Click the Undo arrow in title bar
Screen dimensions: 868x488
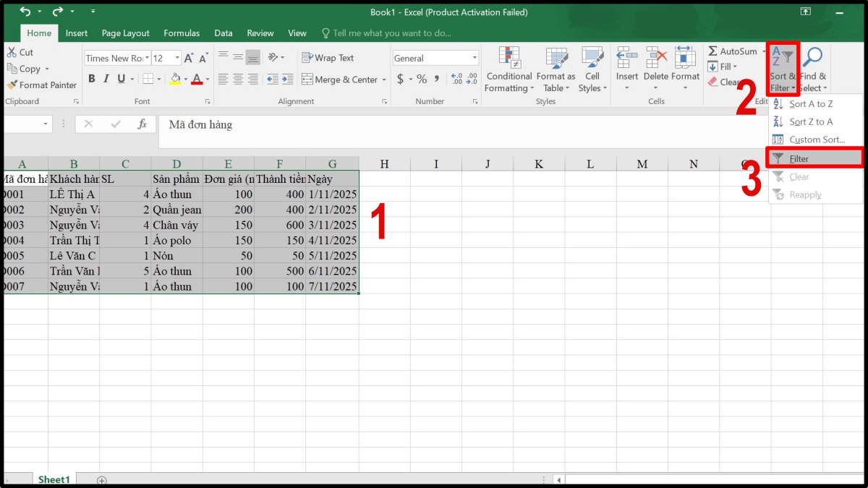(26, 12)
